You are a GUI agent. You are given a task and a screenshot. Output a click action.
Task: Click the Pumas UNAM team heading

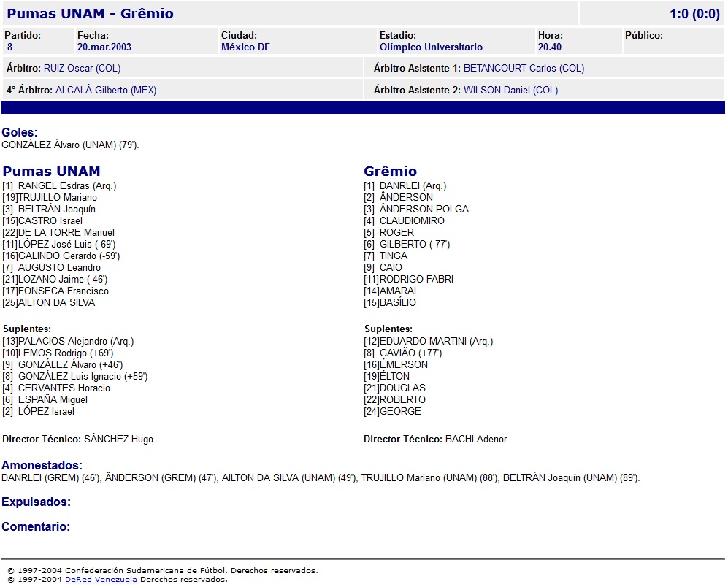pos(51,172)
